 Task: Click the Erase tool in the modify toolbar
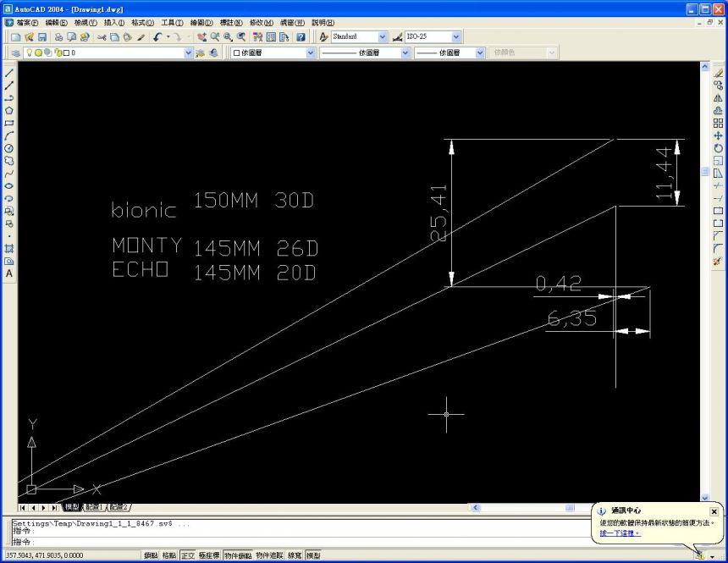tap(718, 73)
